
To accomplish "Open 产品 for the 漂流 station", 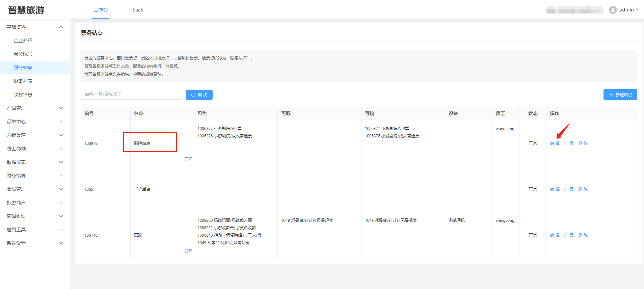I will (569, 235).
